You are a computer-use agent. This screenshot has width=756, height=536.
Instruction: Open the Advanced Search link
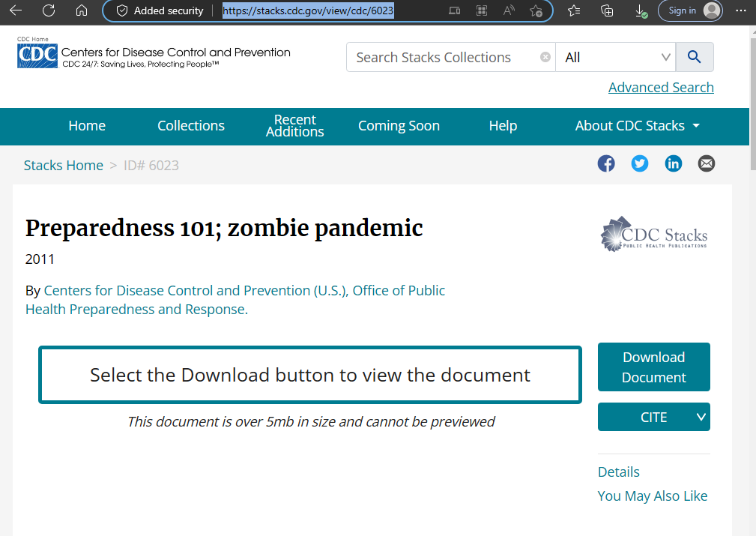click(x=661, y=87)
